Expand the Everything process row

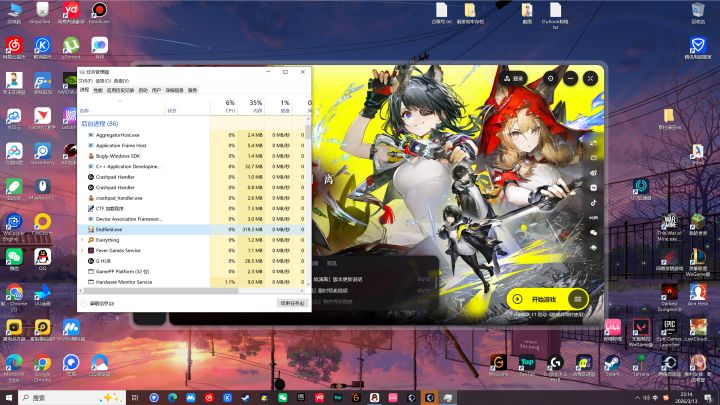tap(82, 240)
